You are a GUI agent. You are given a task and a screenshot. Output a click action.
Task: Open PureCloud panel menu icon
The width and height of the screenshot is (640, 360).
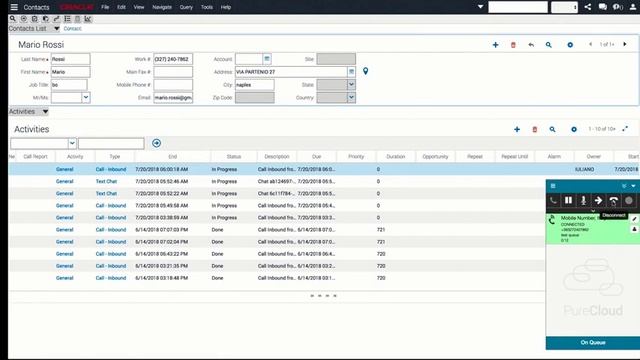[553, 186]
